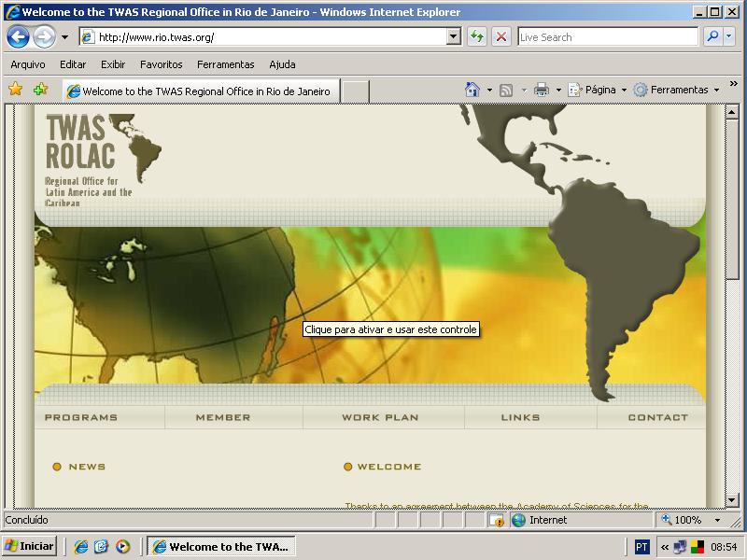Click the NEWS section heading
747x560 pixels.
click(x=87, y=467)
